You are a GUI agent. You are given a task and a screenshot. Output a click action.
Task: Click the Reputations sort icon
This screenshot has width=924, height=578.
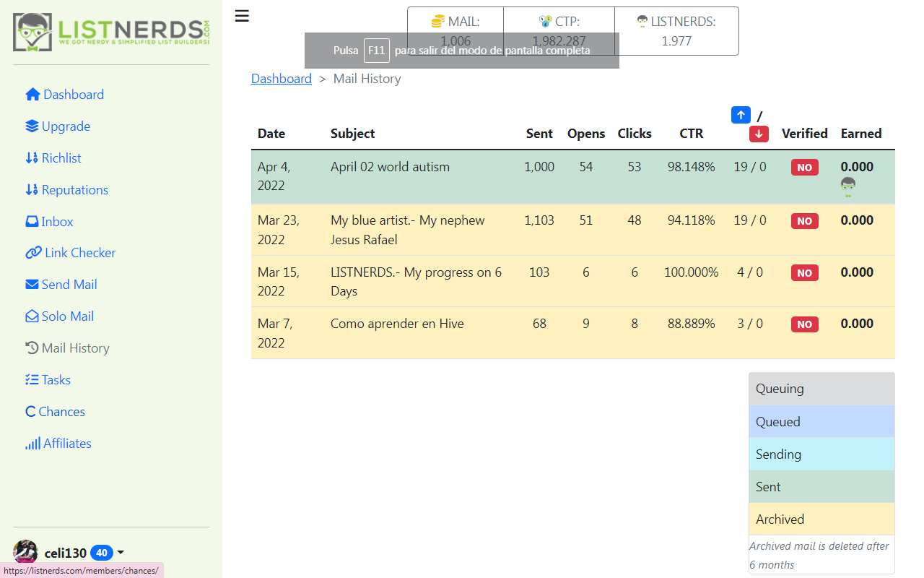32,190
